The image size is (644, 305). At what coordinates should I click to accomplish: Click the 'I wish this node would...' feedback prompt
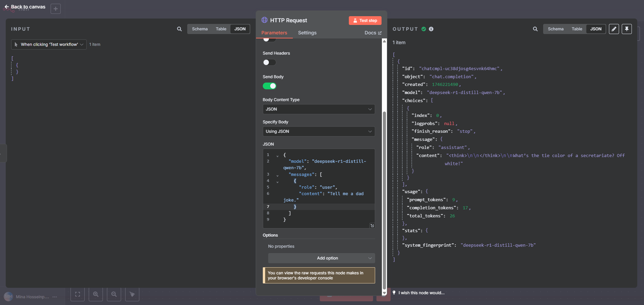point(421,293)
